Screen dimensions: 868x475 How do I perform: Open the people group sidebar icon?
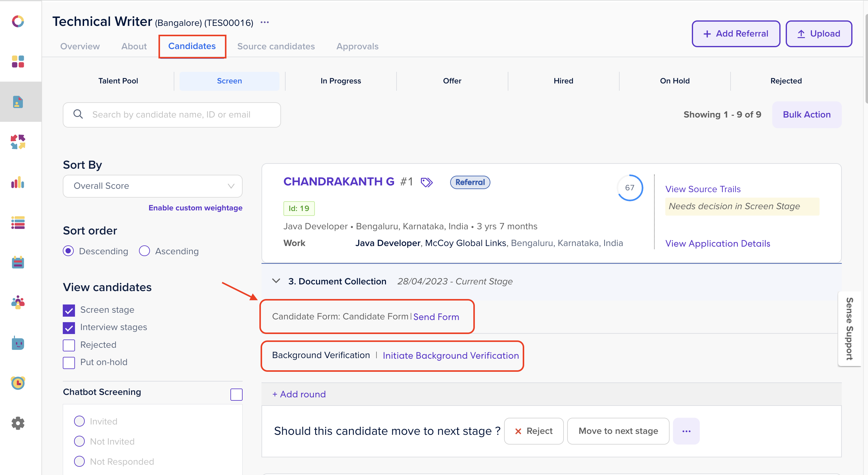pos(18,302)
